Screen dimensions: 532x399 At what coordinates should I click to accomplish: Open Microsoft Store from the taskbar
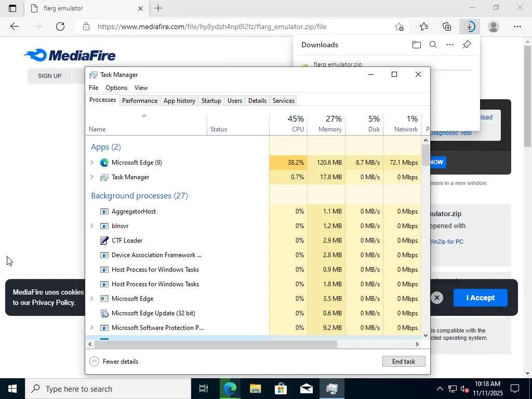coord(281,389)
